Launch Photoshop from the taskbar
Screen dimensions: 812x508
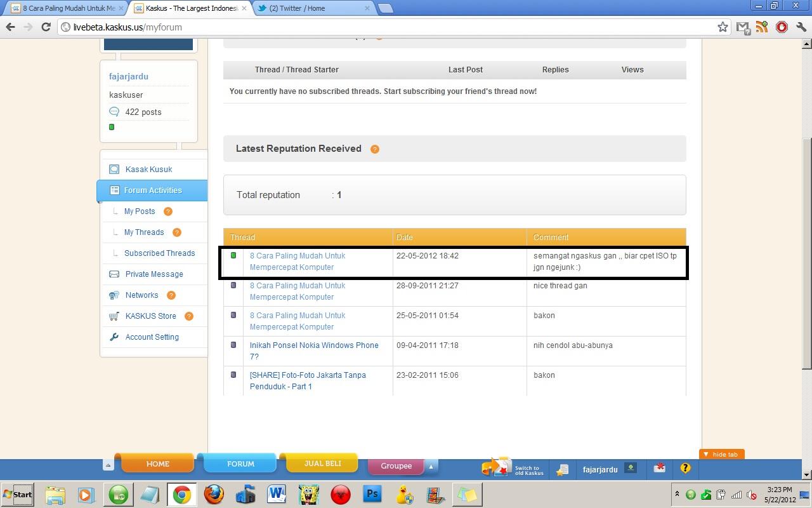[372, 494]
